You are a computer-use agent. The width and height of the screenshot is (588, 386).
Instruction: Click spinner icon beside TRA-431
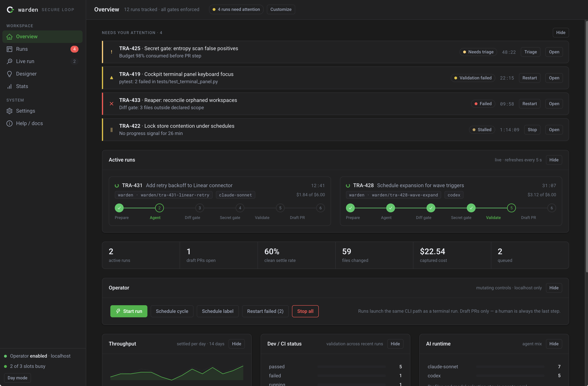(x=117, y=186)
